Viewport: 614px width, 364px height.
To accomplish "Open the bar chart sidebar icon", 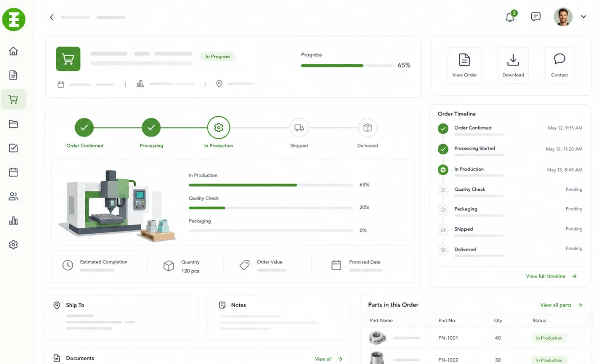I will pyautogui.click(x=13, y=221).
